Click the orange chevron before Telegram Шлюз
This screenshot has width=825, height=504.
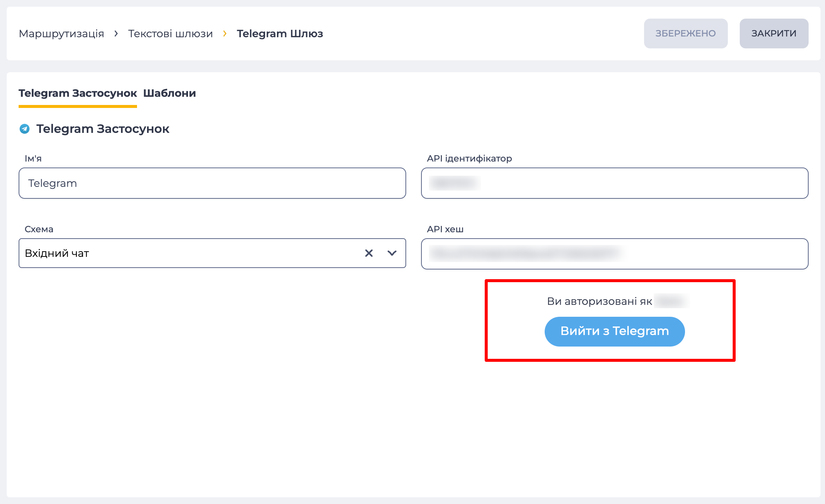225,34
